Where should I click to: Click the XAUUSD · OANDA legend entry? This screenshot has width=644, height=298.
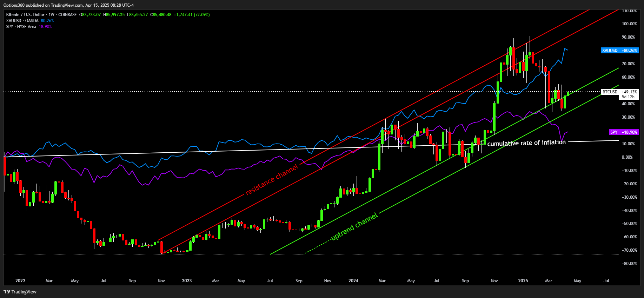pos(22,21)
